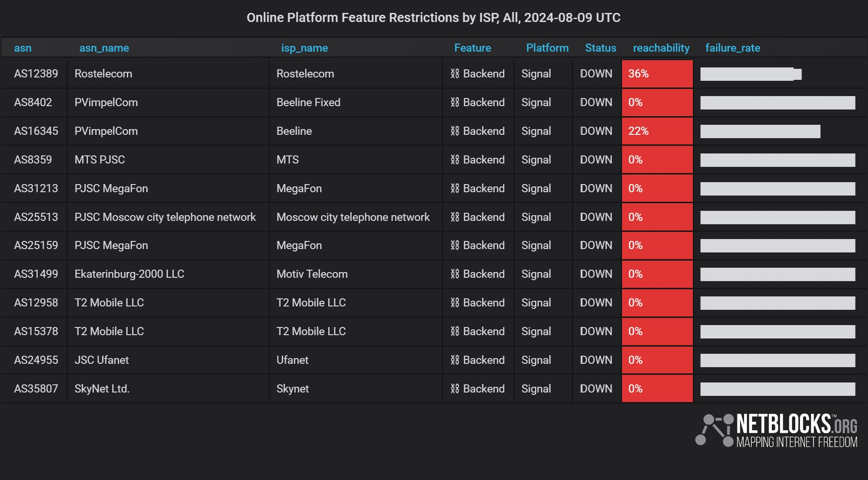Screen dimensions: 868x480
Task: Click the Backend chain icon in AS12958 row
Action: tap(455, 303)
